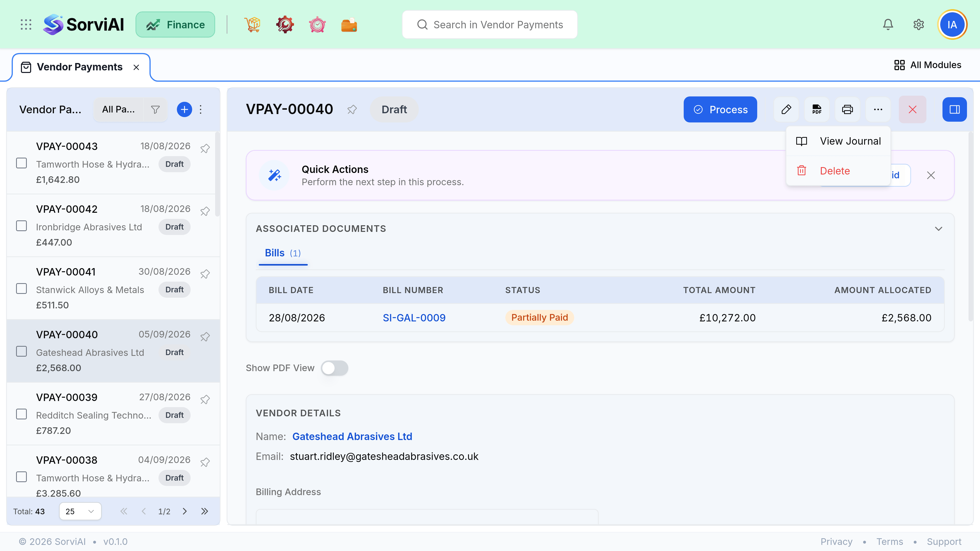The height and width of the screenshot is (551, 980).
Task: Click the Draft status badge beside VPAY-00040 title
Action: tap(394, 109)
